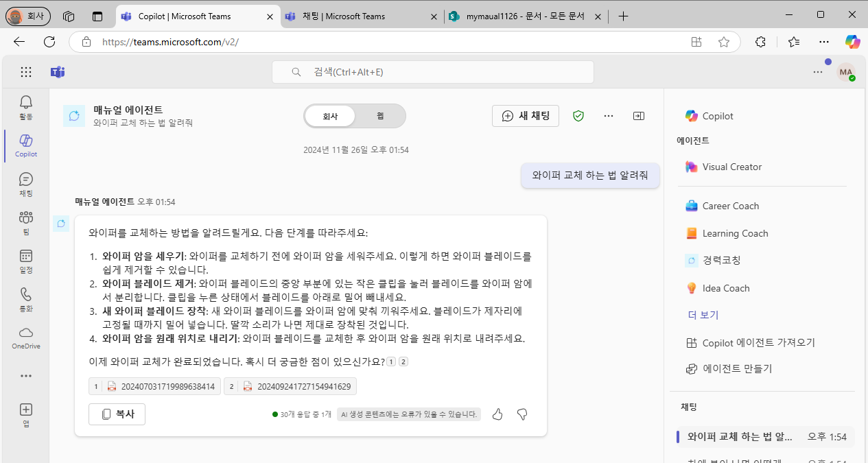Open the workspaces icon in title bar
The image size is (868, 463).
click(68, 16)
